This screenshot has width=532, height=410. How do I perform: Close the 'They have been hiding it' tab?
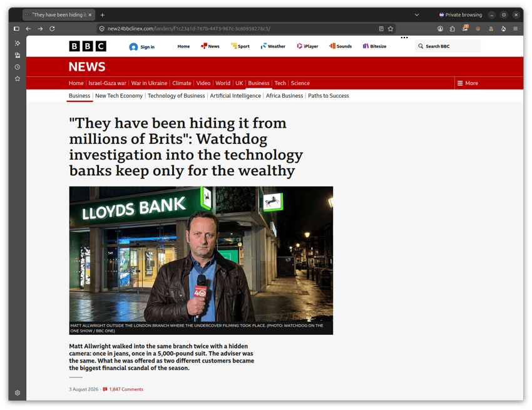(x=90, y=15)
